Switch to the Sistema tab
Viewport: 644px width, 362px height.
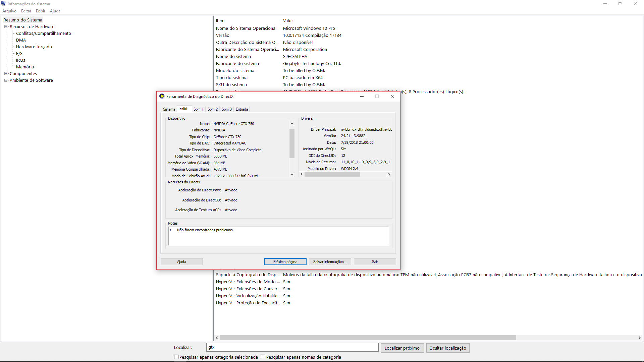click(x=169, y=109)
